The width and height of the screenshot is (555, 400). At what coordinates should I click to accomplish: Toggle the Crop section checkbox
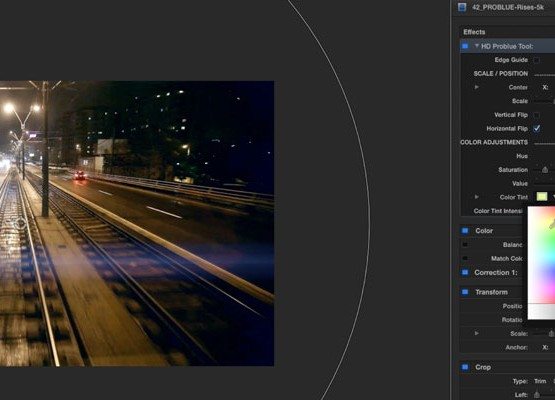pyautogui.click(x=465, y=367)
